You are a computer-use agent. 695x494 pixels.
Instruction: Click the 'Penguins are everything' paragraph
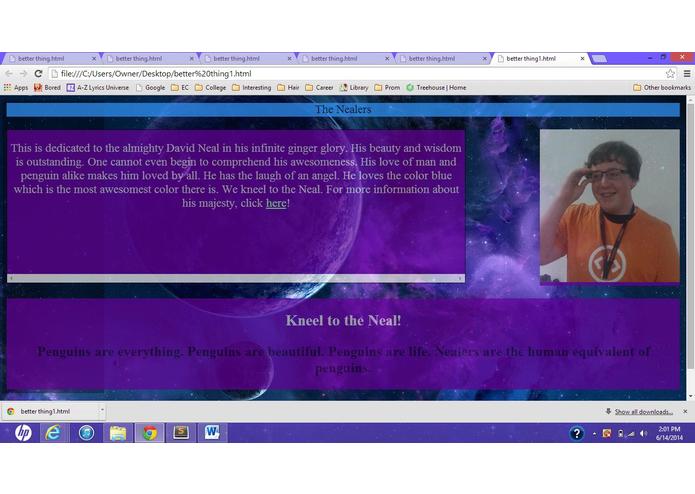(344, 359)
